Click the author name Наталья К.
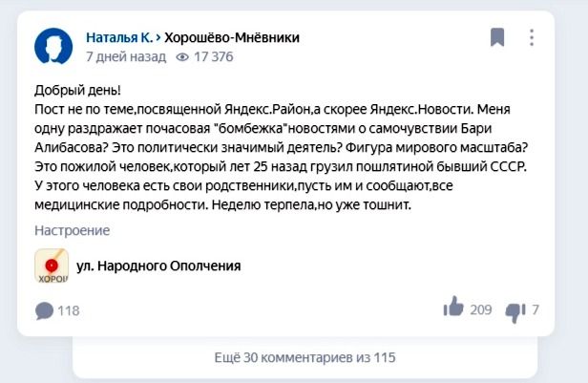The height and width of the screenshot is (383, 588). (119, 37)
